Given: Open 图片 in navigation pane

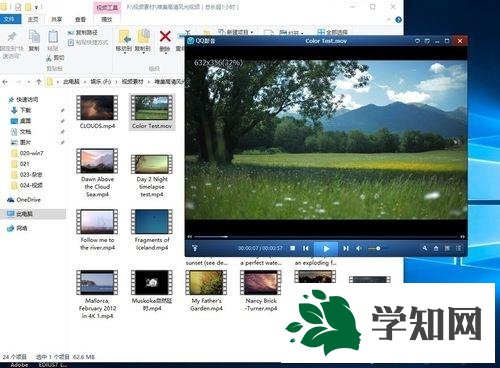Looking at the screenshot, I should click(25, 142).
